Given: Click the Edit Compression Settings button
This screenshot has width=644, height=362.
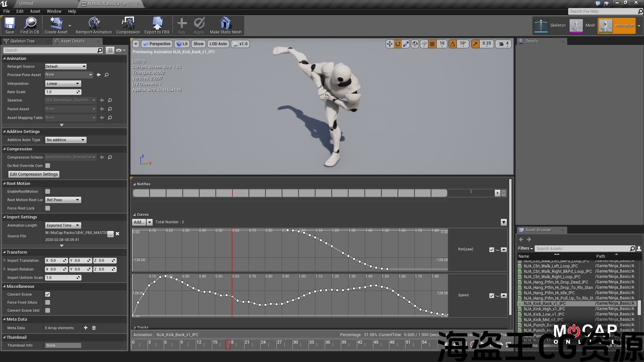Looking at the screenshot, I should tap(34, 174).
